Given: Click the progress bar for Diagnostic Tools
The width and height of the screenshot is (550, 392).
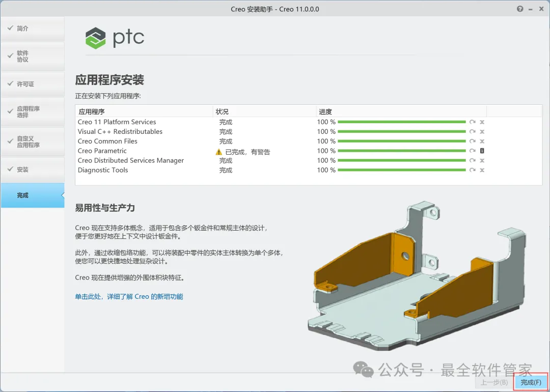Looking at the screenshot, I should [x=402, y=170].
